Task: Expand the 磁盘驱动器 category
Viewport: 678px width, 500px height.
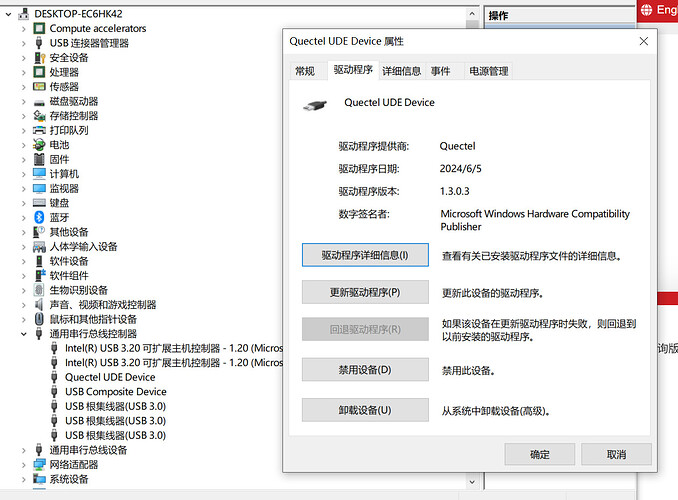Action: 24,101
